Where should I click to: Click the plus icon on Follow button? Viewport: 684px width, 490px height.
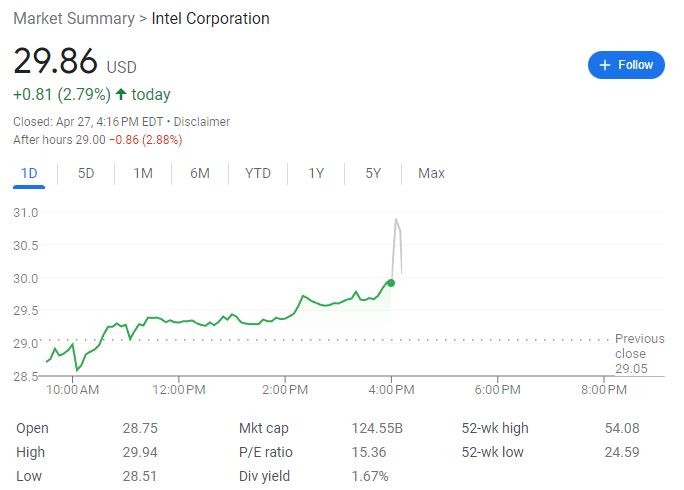604,65
